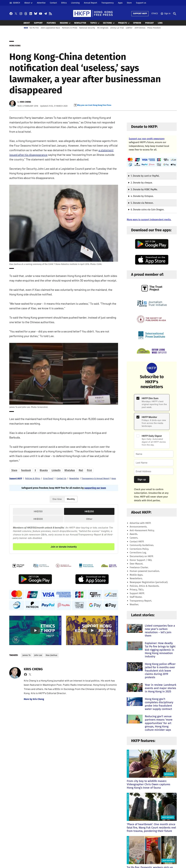Open RSS feed icon in header
Screen dimensions: 186x868
point(50,14)
